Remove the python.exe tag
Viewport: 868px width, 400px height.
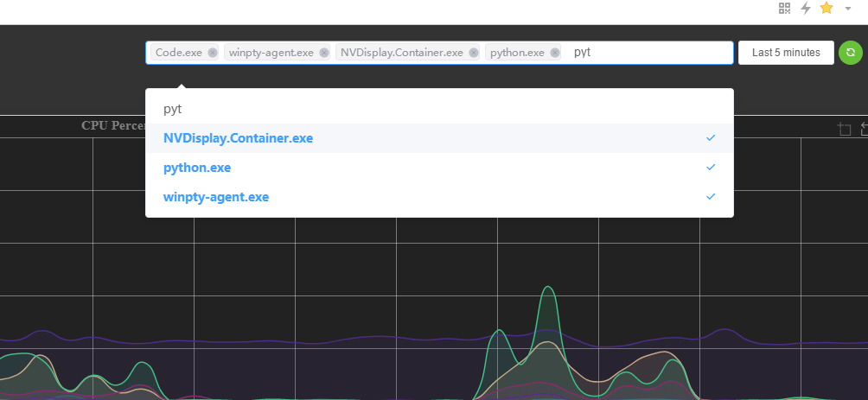(555, 53)
